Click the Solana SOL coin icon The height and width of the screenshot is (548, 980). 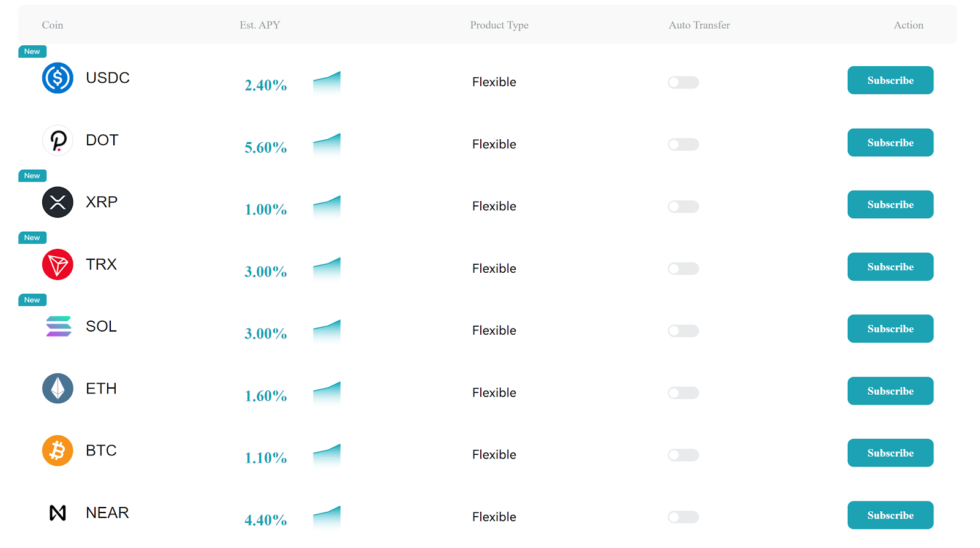58,327
